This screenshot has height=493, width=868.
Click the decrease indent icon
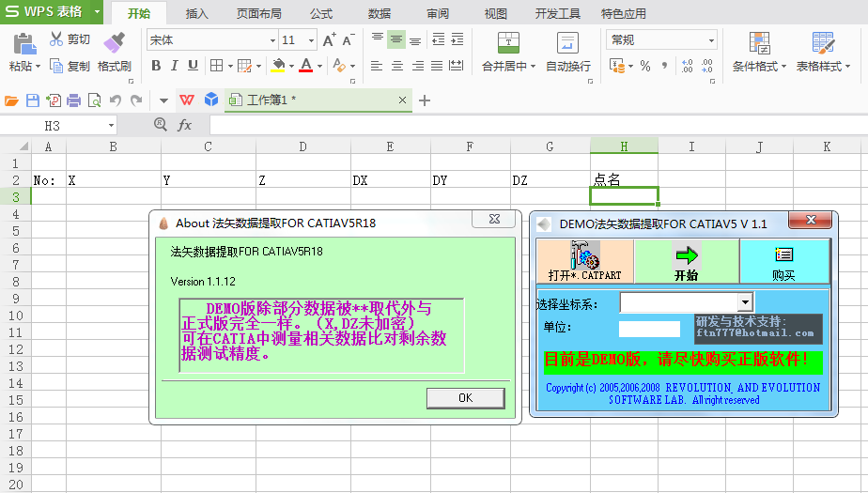(438, 39)
